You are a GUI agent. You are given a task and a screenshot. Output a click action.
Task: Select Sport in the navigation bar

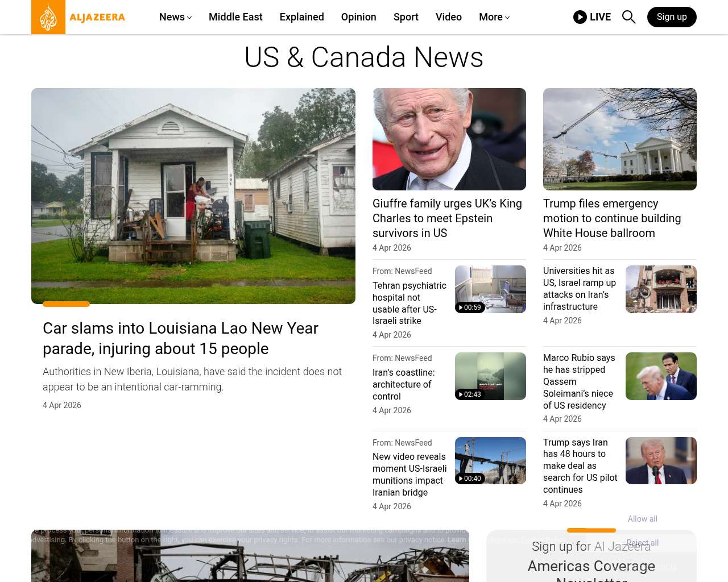click(406, 17)
